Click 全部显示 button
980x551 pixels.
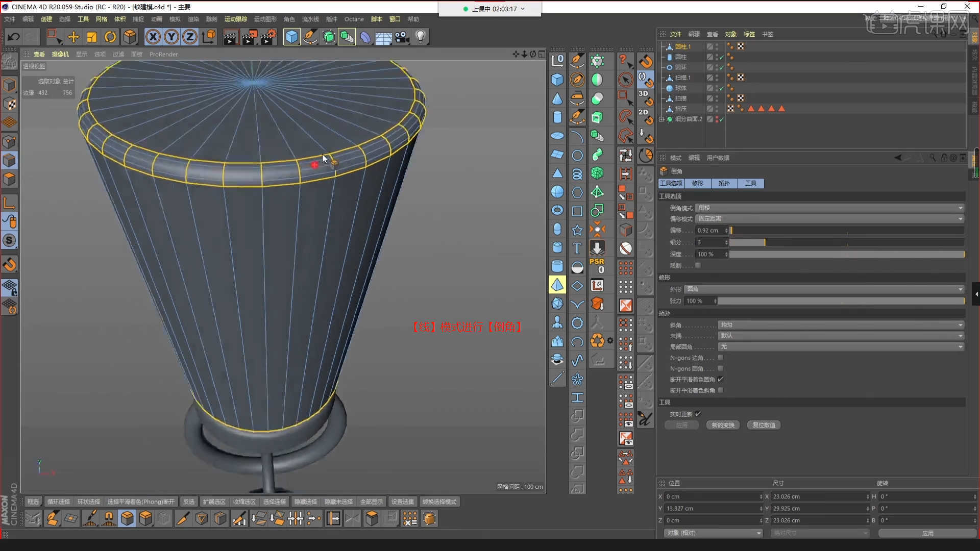click(x=371, y=502)
